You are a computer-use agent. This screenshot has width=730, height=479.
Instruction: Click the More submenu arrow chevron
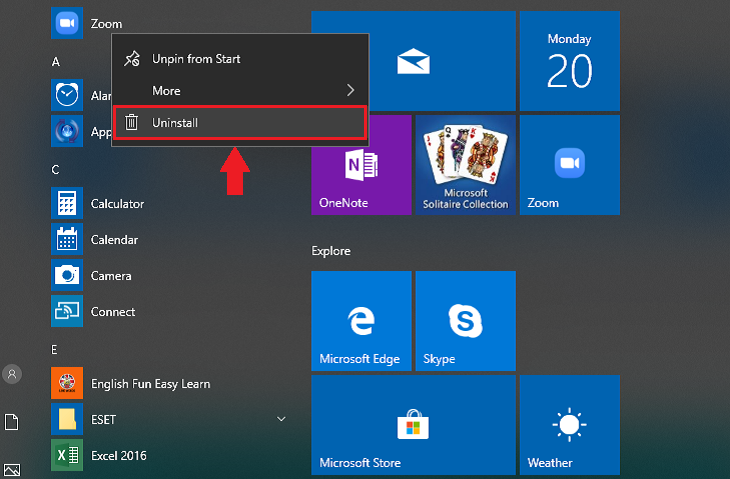(x=351, y=90)
